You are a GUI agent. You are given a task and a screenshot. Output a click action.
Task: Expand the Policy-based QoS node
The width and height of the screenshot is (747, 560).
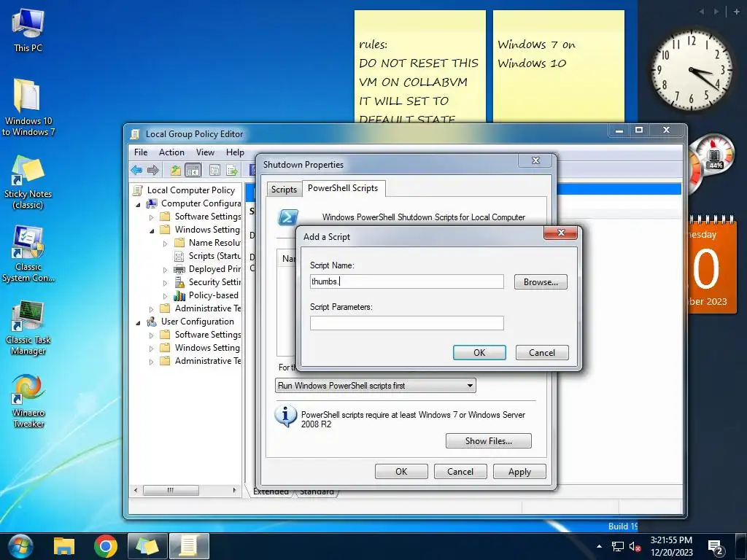[166, 296]
